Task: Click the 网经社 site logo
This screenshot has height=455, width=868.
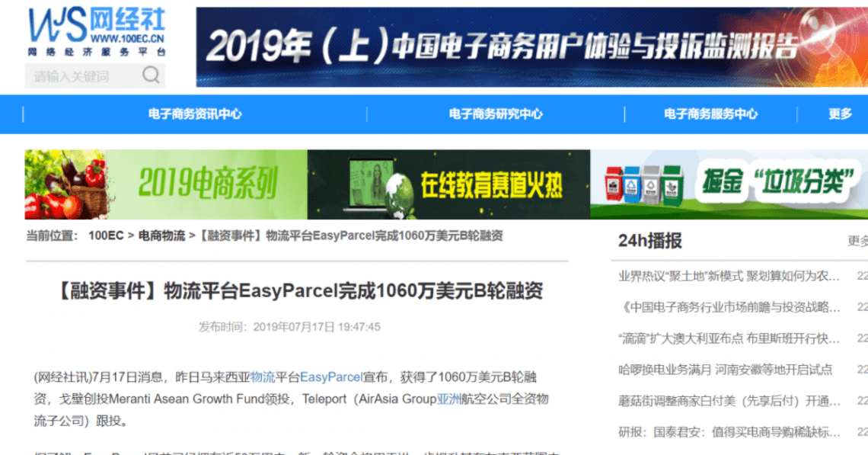Action: point(96,31)
